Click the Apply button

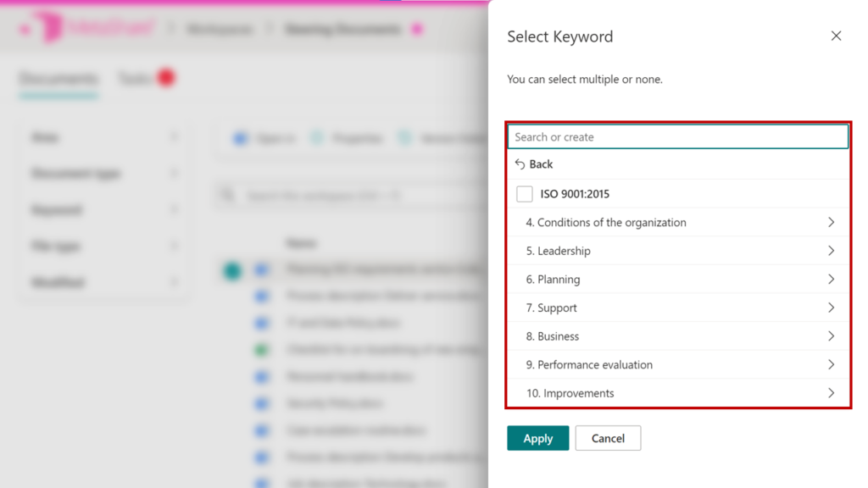pyautogui.click(x=537, y=438)
